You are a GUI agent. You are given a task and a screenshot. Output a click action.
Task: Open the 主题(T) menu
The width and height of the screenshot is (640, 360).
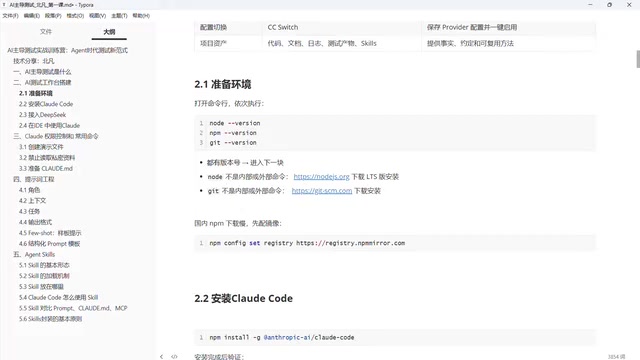[119, 16]
